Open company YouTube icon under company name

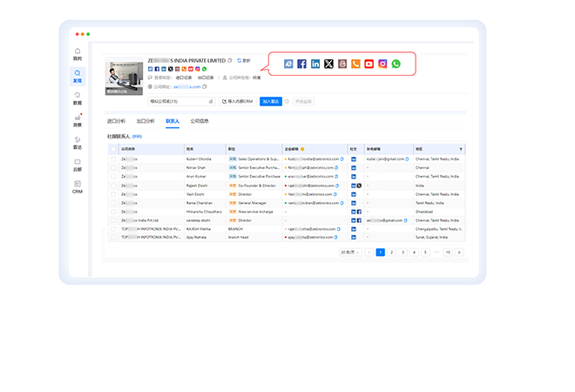pyautogui.click(x=191, y=69)
